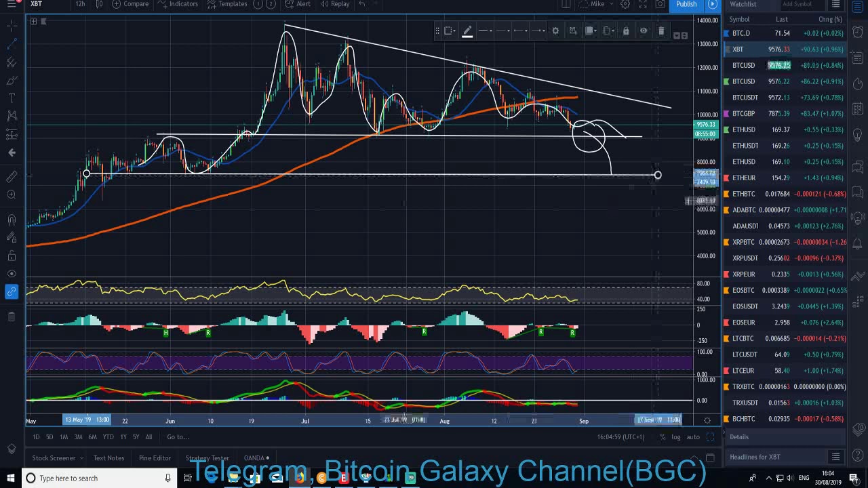Select the trend line drawing tool
Screen dimensions: 868x488
click(x=12, y=43)
